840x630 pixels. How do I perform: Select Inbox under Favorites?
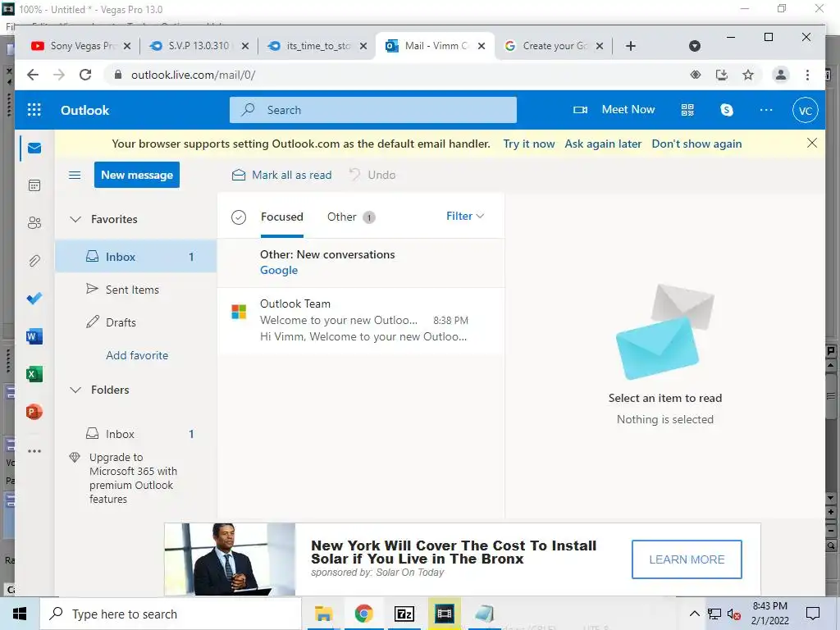[135, 257]
